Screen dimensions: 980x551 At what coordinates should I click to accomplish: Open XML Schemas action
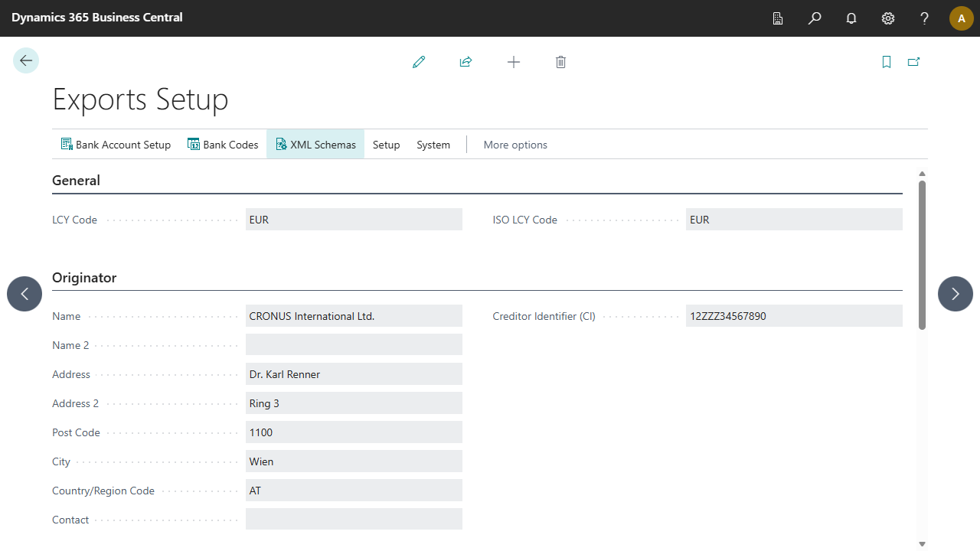point(315,145)
